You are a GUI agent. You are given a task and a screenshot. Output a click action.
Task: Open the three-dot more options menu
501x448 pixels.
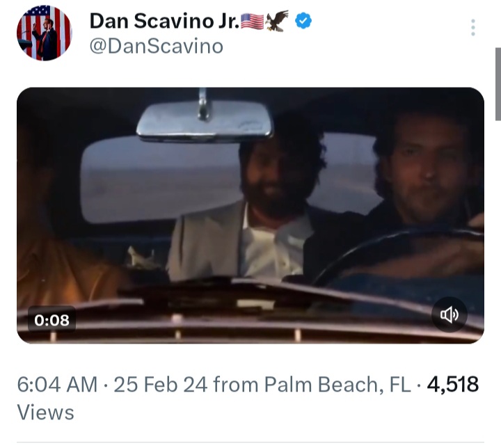(x=473, y=28)
